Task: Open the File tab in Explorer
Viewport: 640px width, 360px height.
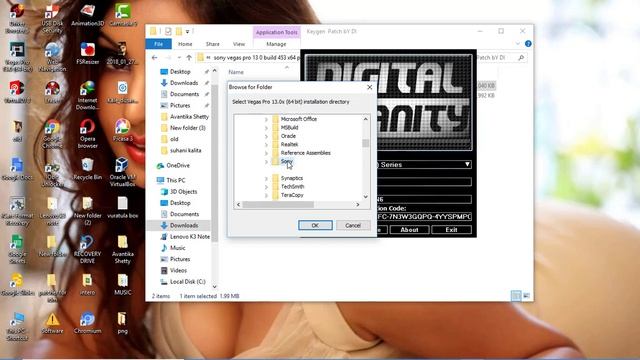Action: 158,44
